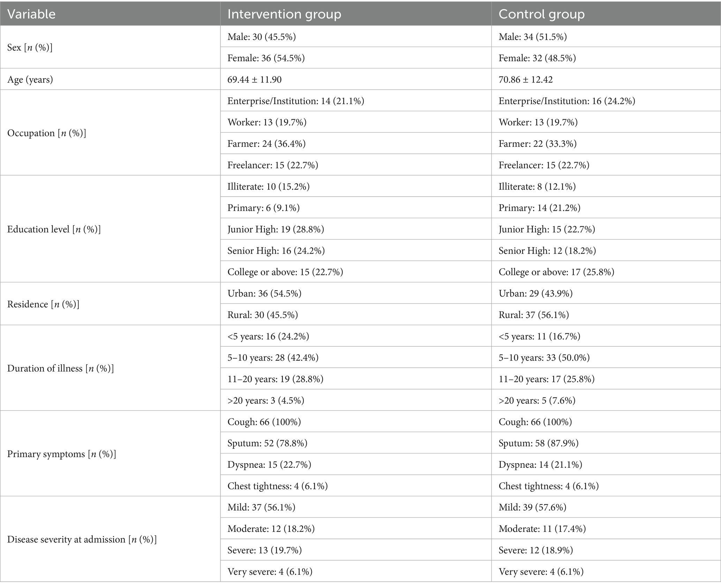Click the Duration of illness row label
721x588 pixels.
[x=60, y=368]
